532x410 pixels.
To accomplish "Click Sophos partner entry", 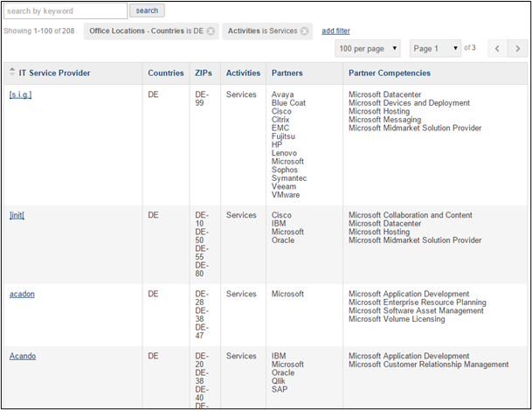I will 284,170.
